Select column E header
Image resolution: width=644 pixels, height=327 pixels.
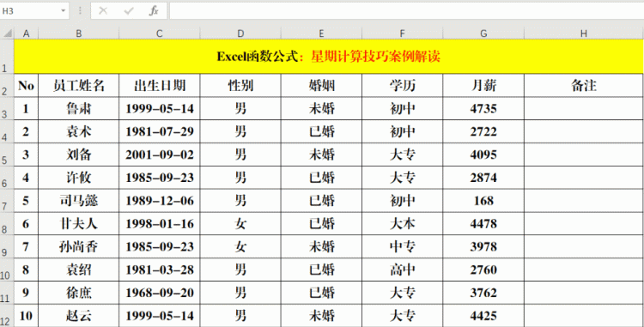(321, 33)
